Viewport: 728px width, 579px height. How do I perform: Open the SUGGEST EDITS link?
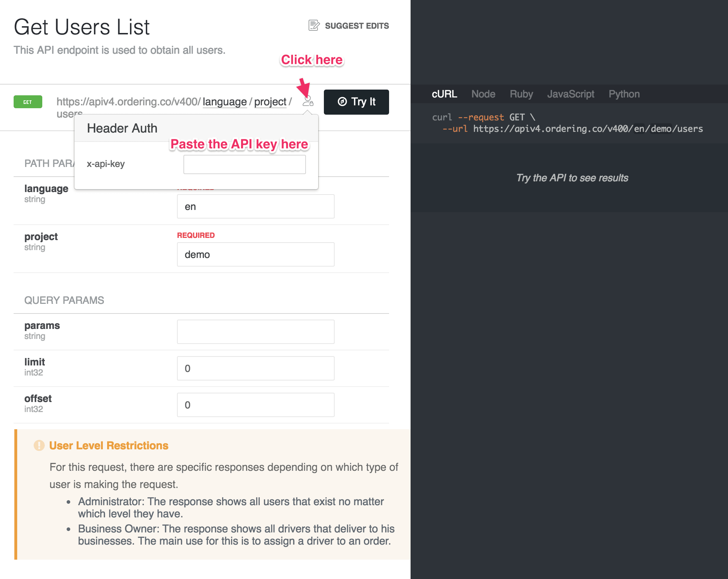(x=349, y=25)
